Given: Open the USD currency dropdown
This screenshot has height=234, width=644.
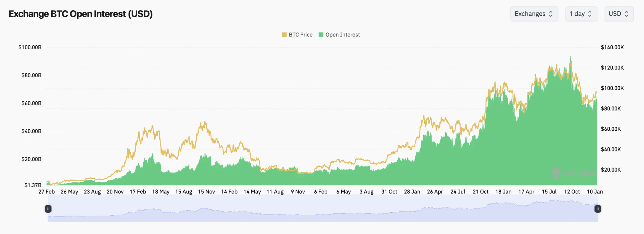Looking at the screenshot, I should click(619, 14).
